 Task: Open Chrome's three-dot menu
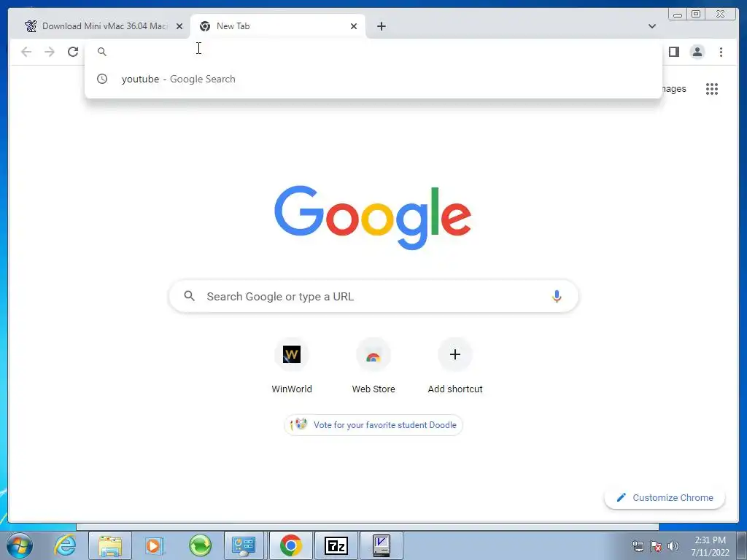point(721,52)
